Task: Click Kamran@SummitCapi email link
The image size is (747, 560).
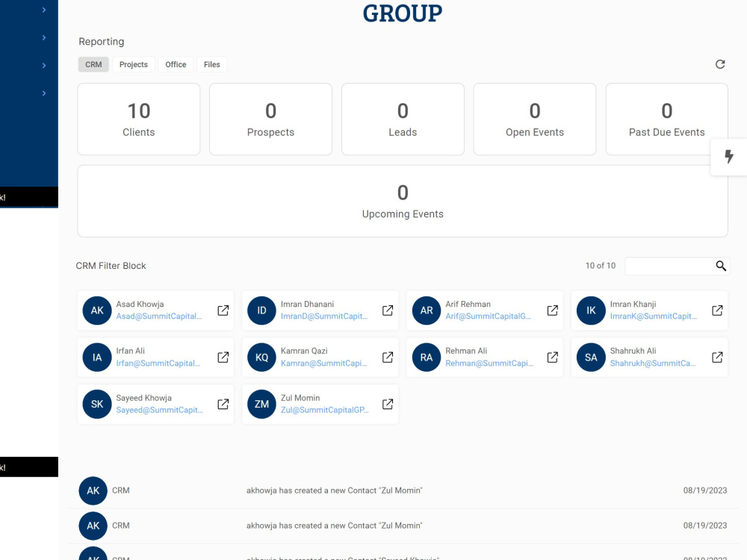Action: pos(324,364)
